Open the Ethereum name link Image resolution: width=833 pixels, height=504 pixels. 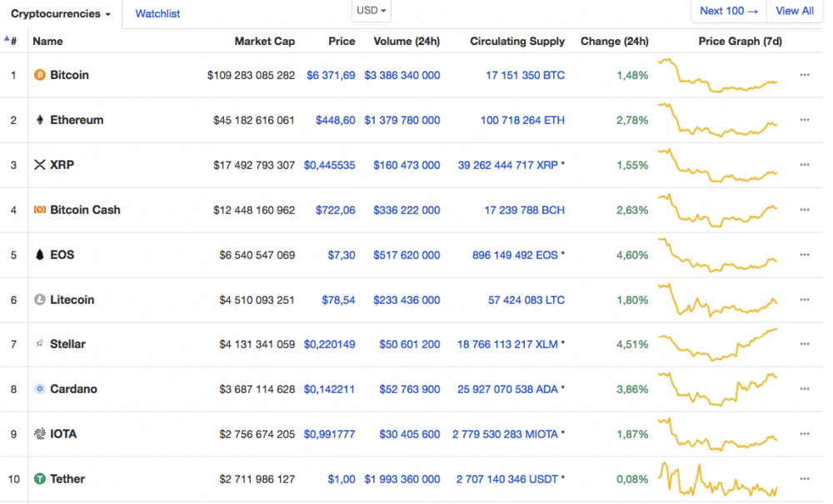tap(77, 120)
